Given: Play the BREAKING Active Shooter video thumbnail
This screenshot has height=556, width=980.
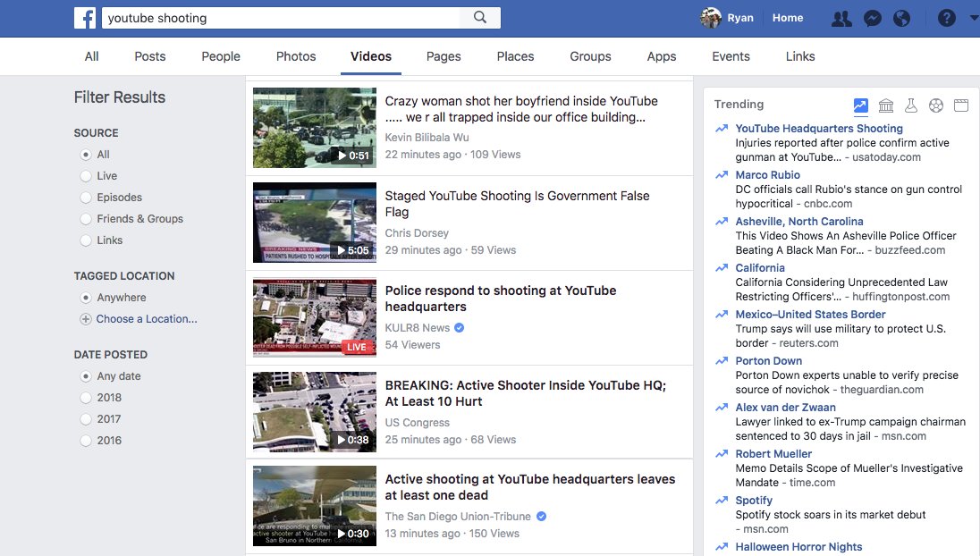Looking at the screenshot, I should [315, 412].
